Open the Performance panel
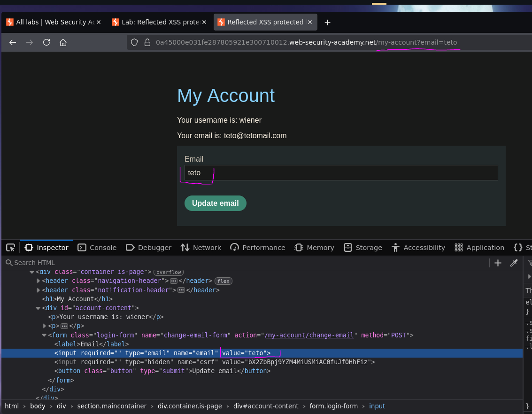532x414 pixels. (257, 248)
